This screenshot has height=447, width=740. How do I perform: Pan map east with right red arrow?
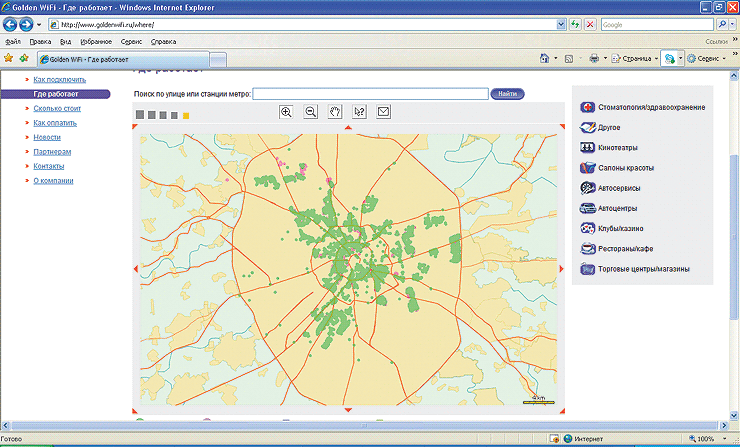click(562, 269)
